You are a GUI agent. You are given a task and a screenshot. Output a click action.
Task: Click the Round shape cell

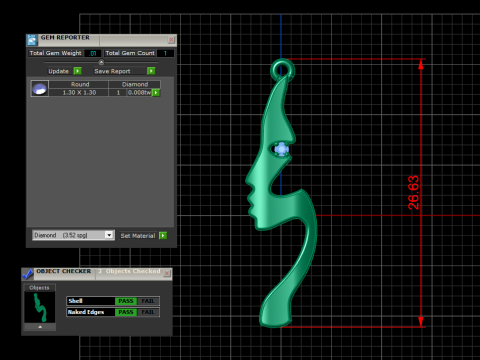[80, 84]
